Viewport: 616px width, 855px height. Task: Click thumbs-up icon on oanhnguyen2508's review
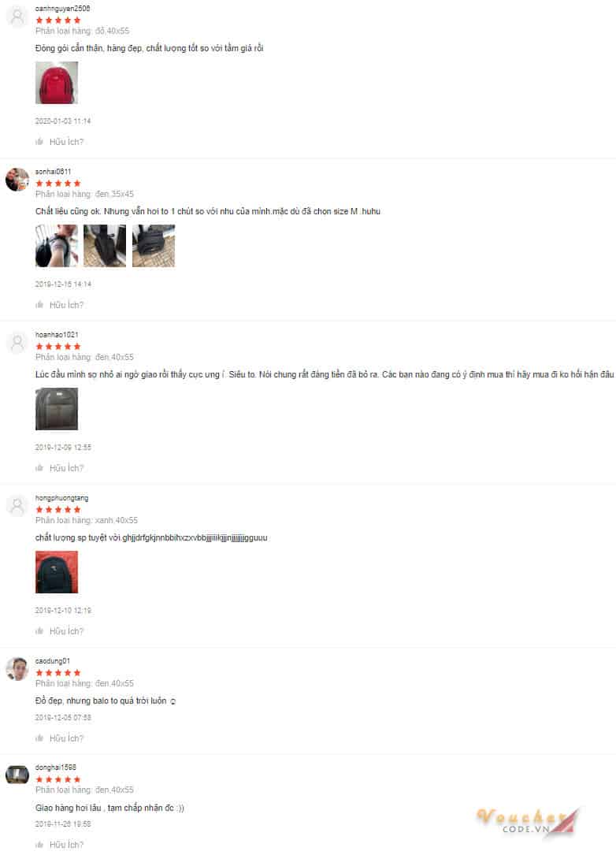pyautogui.click(x=39, y=142)
